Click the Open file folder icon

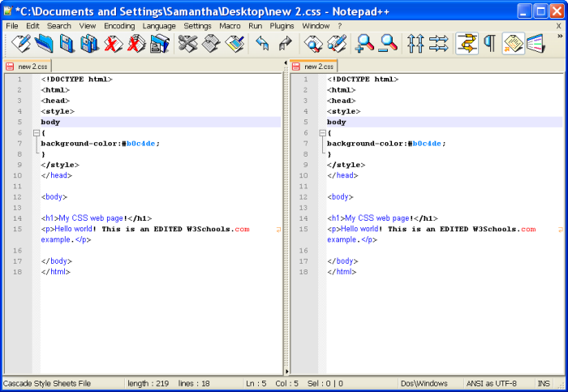click(x=43, y=44)
